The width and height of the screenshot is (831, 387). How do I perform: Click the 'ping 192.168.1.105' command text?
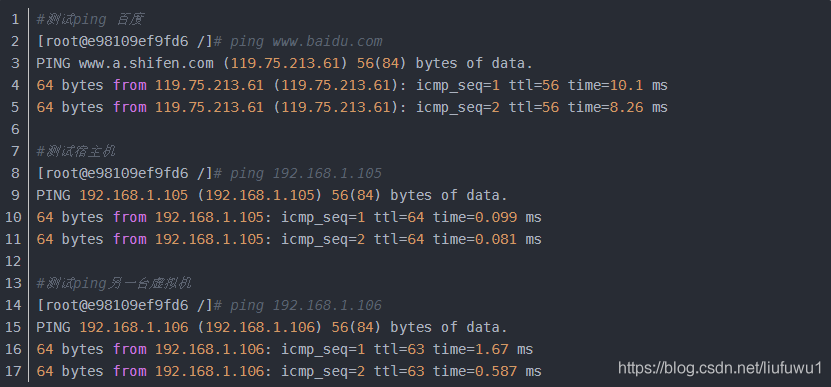306,174
